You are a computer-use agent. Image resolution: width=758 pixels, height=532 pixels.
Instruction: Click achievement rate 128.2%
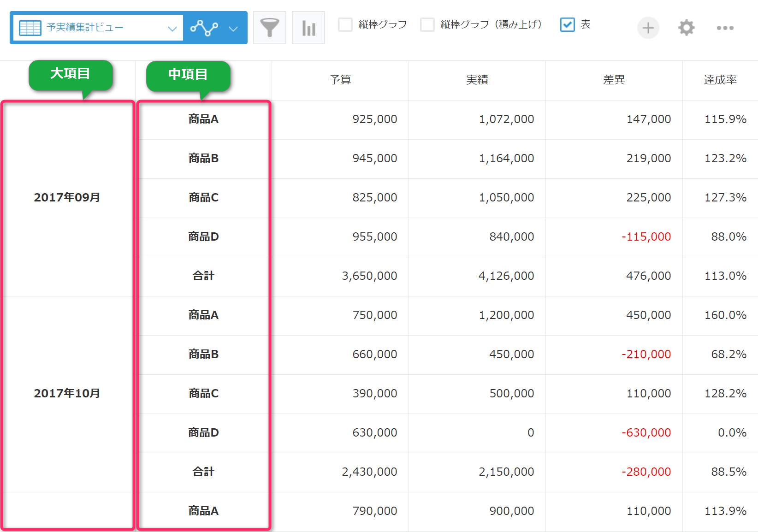[725, 394]
